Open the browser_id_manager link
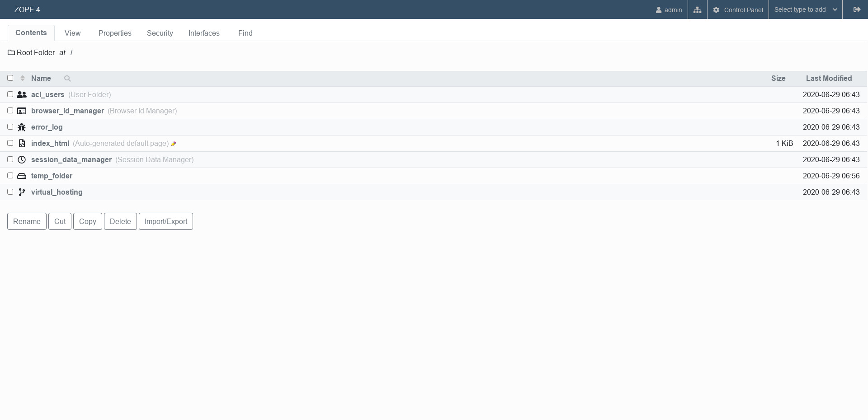The height and width of the screenshot is (420, 868). pos(67,111)
